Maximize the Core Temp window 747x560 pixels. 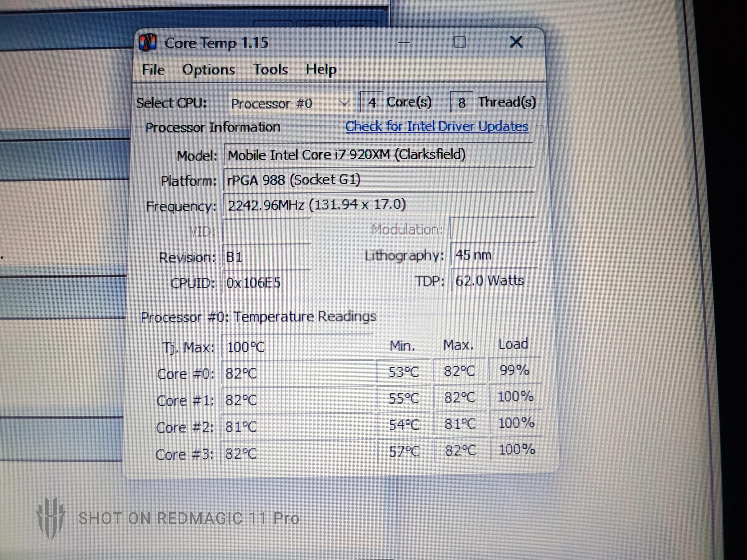459,42
